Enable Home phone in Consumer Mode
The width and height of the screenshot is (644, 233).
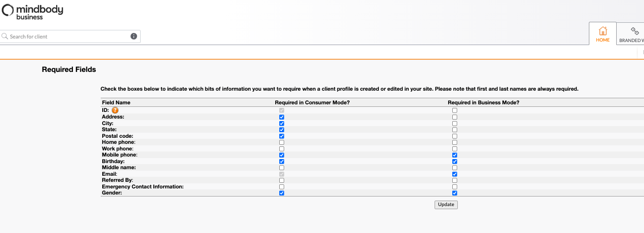click(x=282, y=142)
